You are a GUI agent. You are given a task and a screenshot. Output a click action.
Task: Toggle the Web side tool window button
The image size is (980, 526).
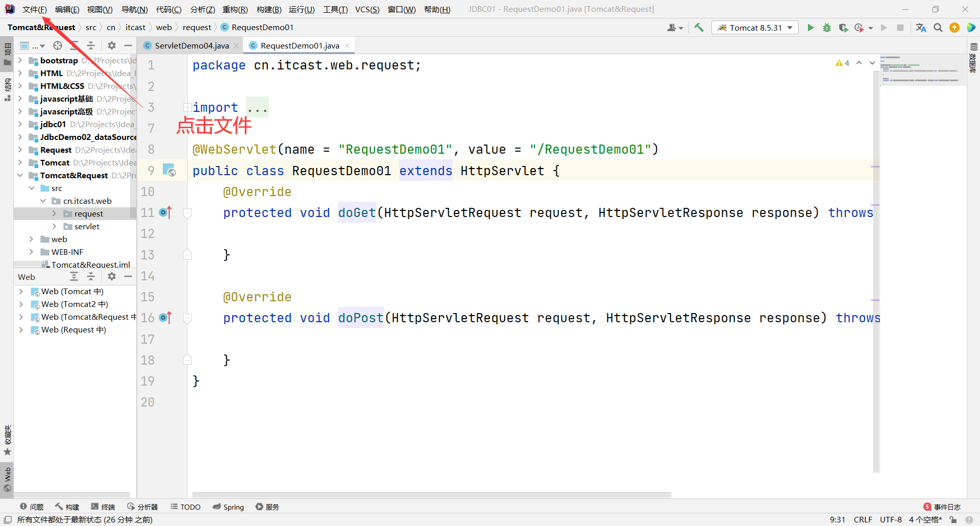pos(7,479)
